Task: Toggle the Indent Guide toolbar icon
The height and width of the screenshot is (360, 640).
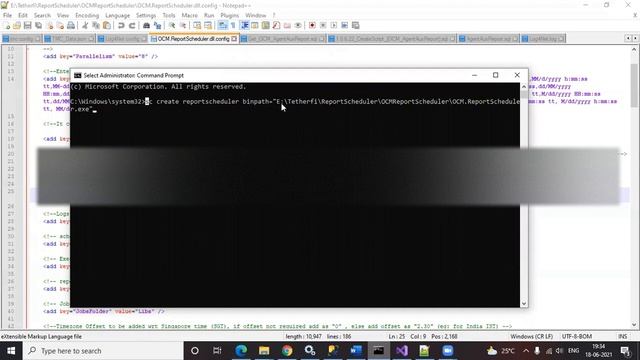Action: pyautogui.click(x=244, y=25)
